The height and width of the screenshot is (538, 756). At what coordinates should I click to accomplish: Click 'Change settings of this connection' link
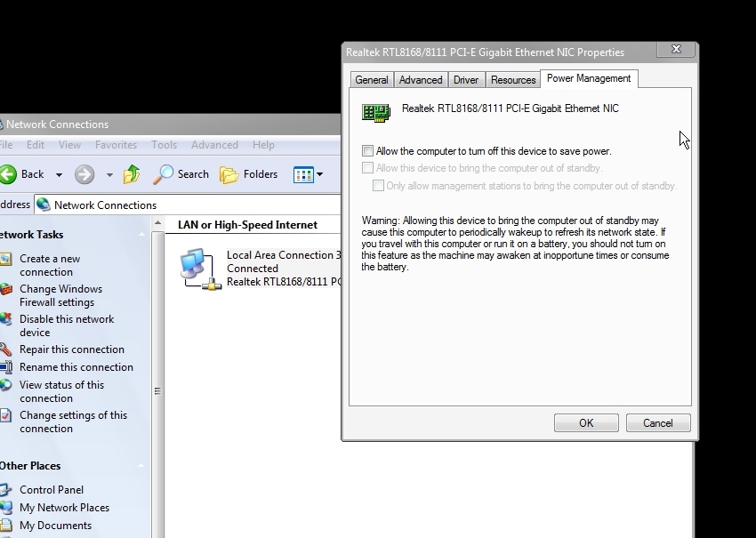[x=73, y=422]
